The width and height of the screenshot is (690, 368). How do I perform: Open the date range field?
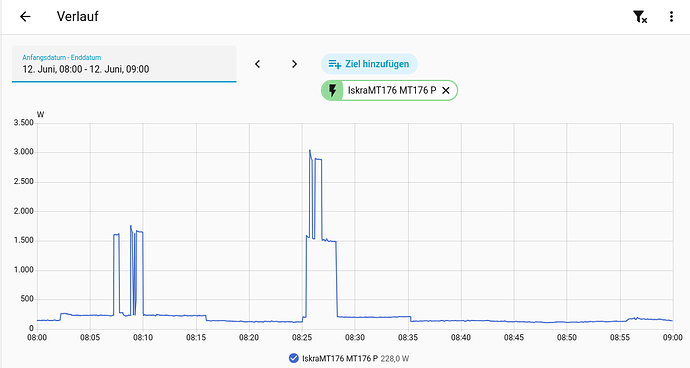(x=124, y=64)
